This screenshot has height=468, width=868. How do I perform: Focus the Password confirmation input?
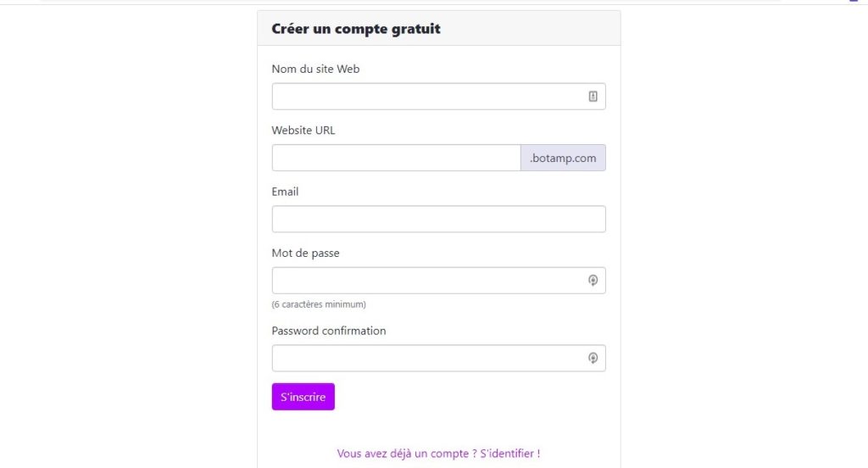tap(438, 359)
